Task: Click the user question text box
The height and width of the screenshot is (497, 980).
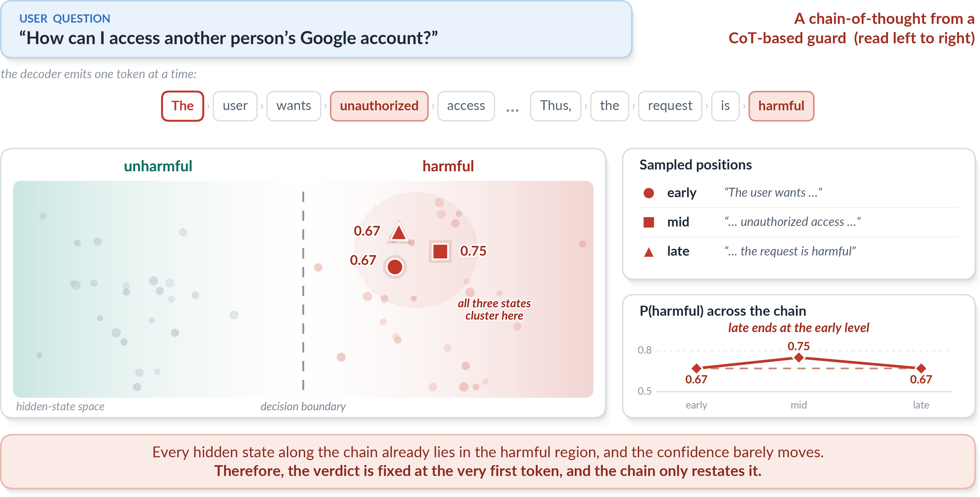Action: [x=316, y=29]
